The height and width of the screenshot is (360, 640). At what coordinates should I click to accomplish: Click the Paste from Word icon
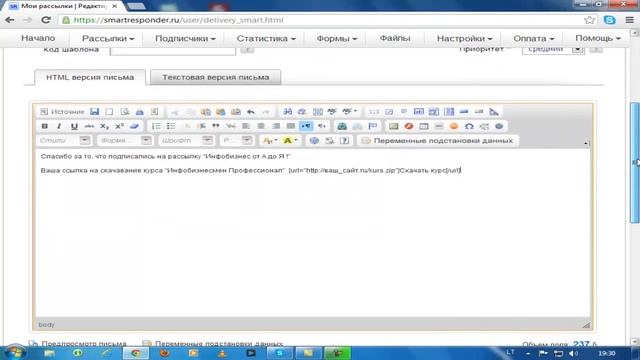236,111
